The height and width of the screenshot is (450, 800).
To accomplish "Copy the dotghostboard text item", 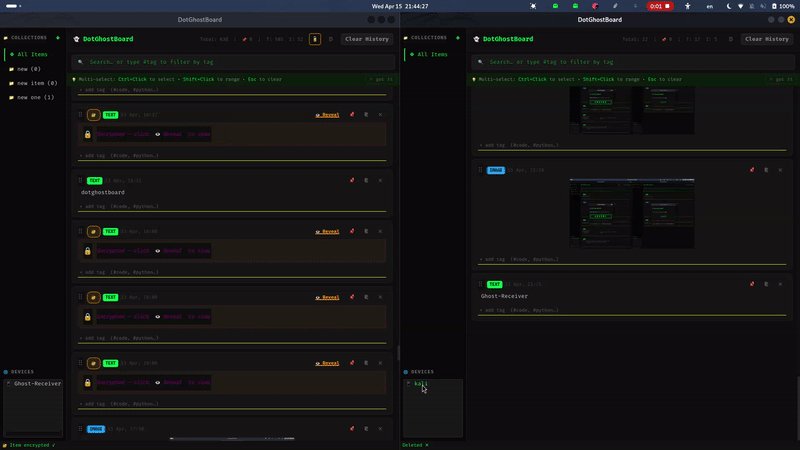I will coord(366,180).
